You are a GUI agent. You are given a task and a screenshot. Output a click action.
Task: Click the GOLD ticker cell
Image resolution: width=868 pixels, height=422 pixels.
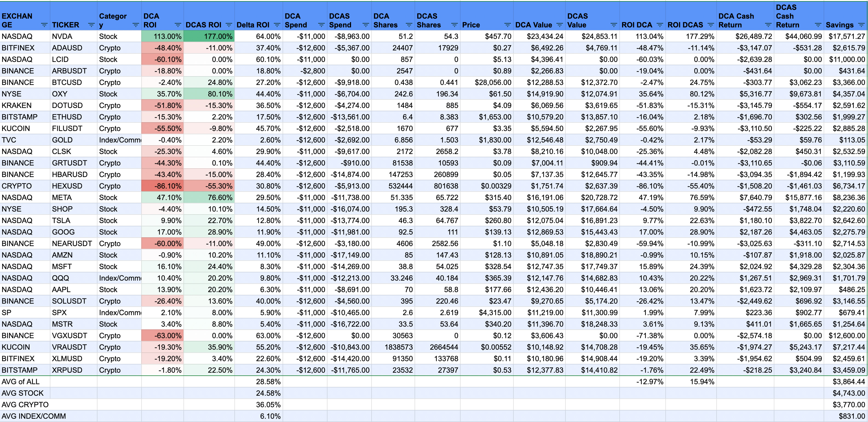click(73, 140)
